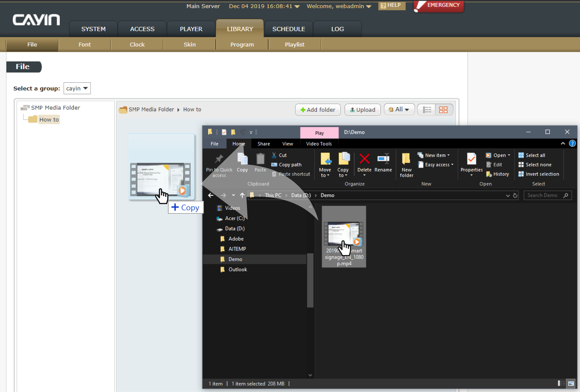This screenshot has width=580, height=392.
Task: Open the SYSTEM tab
Action: click(x=93, y=29)
